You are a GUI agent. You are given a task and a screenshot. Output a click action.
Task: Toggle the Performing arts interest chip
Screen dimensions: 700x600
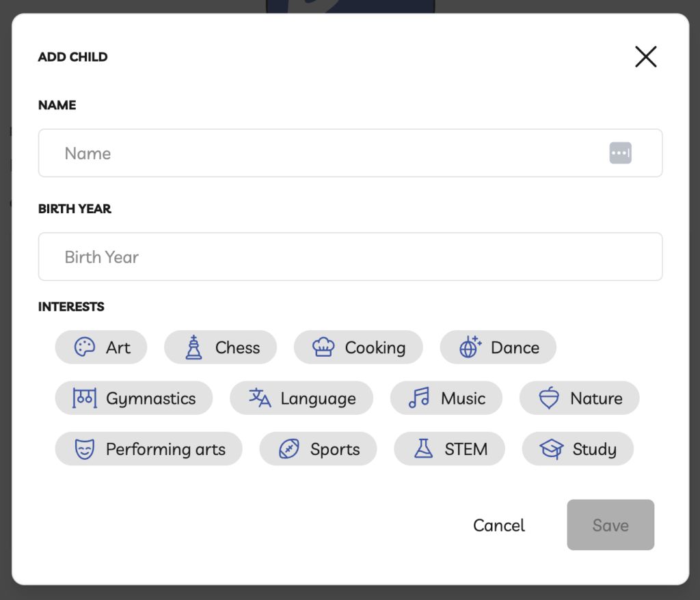[148, 449]
